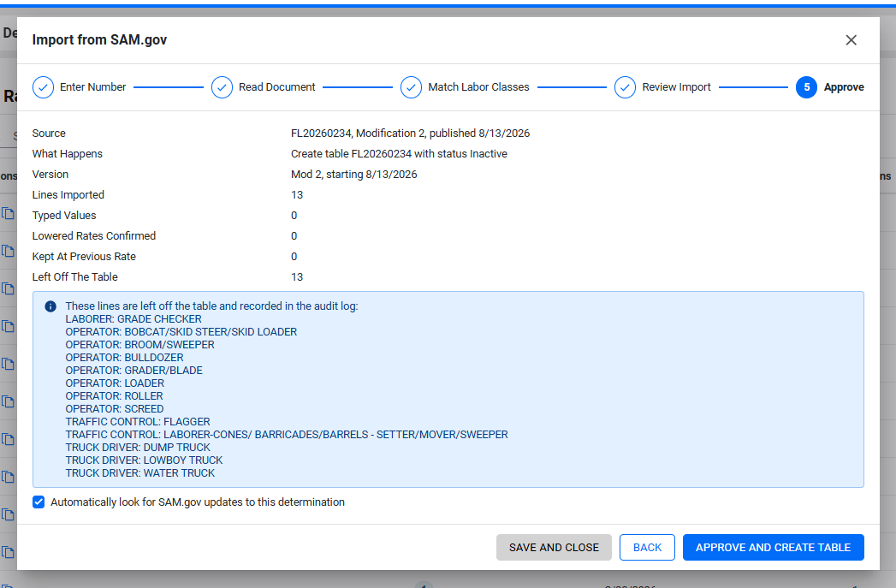Click the What Happens label
The width and height of the screenshot is (896, 588).
[68, 154]
